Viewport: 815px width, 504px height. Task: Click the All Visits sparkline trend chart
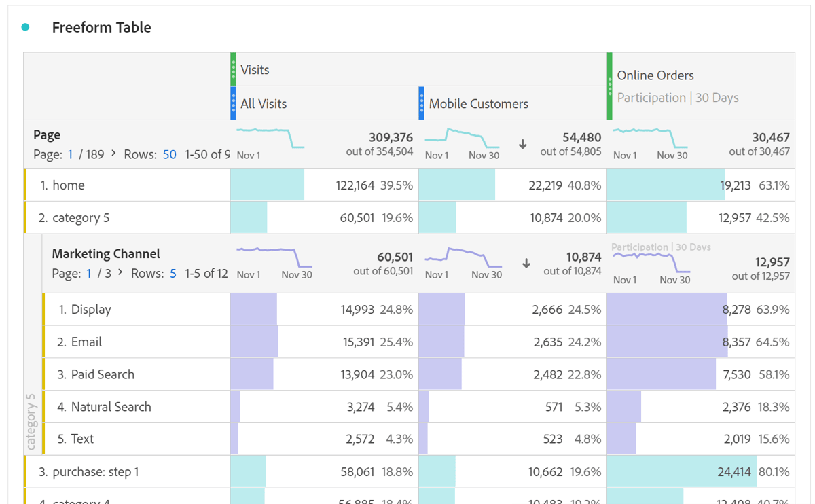[x=269, y=138]
